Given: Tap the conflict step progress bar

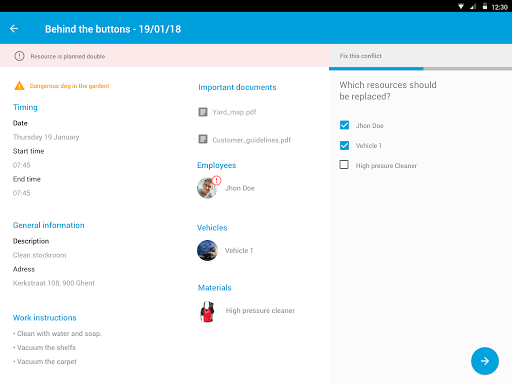Looking at the screenshot, I should 420,69.
